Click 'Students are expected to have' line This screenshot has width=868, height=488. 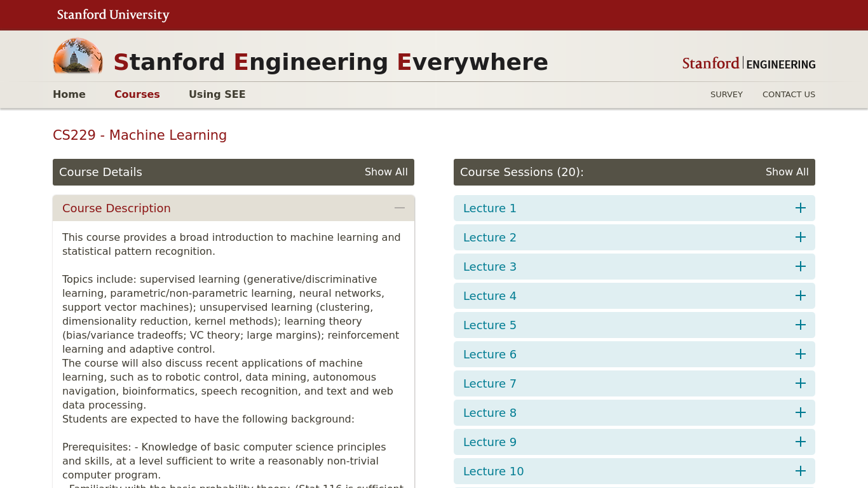point(208,419)
